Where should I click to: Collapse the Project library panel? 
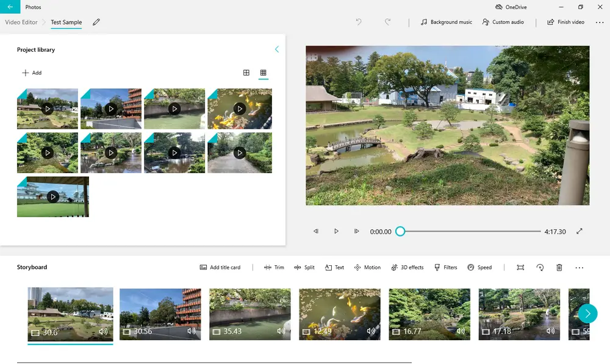point(276,49)
